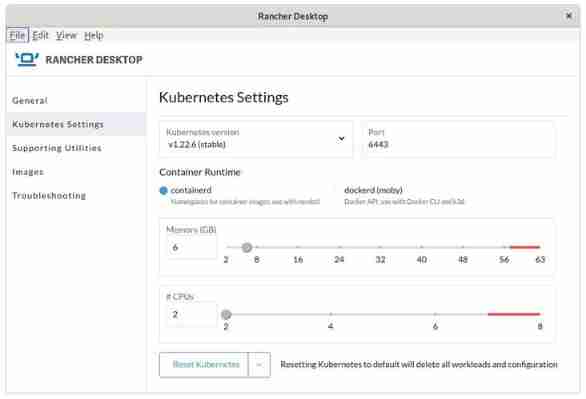Open the Troubleshooting page
The width and height of the screenshot is (586, 399).
[76, 195]
